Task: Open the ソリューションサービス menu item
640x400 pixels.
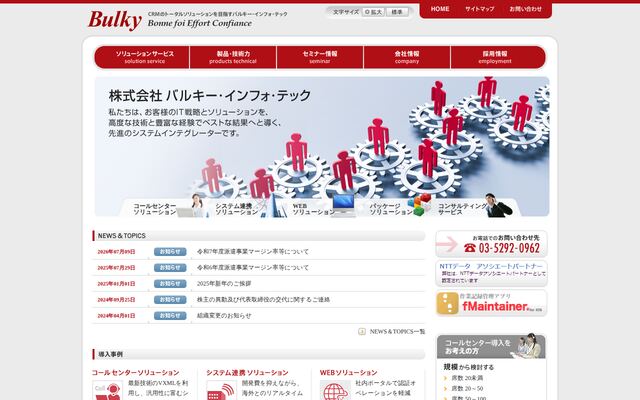Action: click(x=142, y=57)
